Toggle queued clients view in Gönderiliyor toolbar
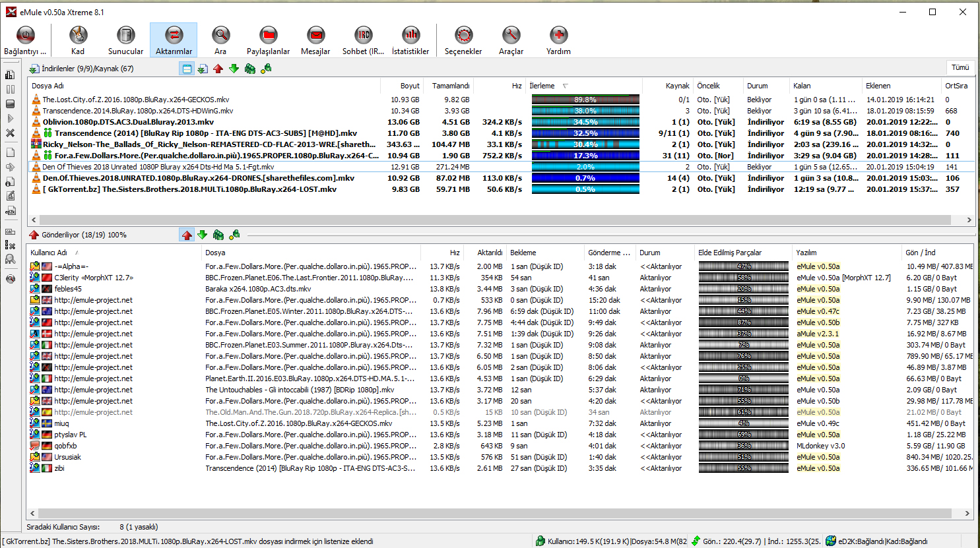Viewport: 980px width, 548px height. tap(218, 235)
